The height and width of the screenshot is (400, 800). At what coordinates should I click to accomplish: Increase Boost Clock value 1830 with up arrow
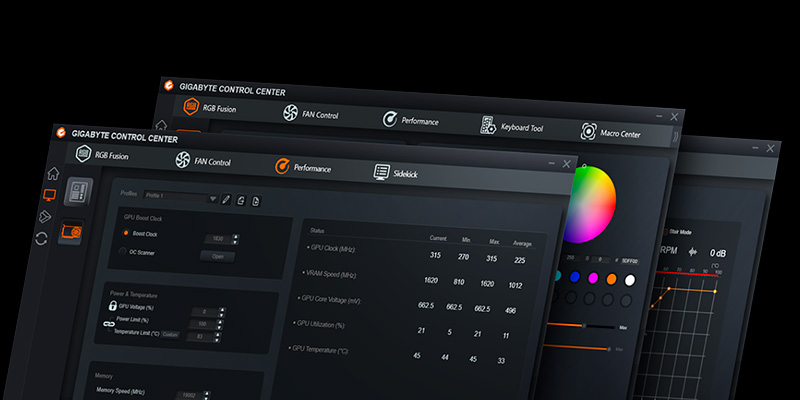point(235,237)
